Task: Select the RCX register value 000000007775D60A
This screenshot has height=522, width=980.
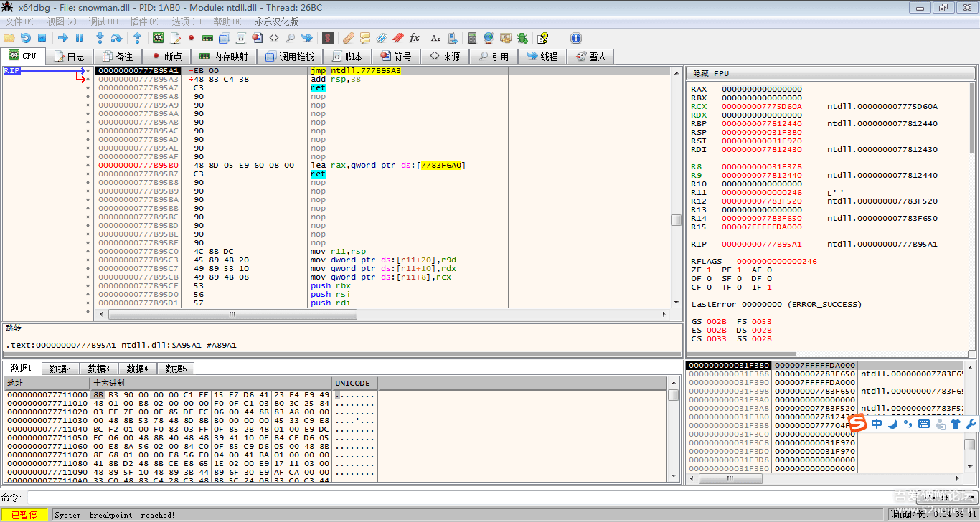Action: [761, 106]
